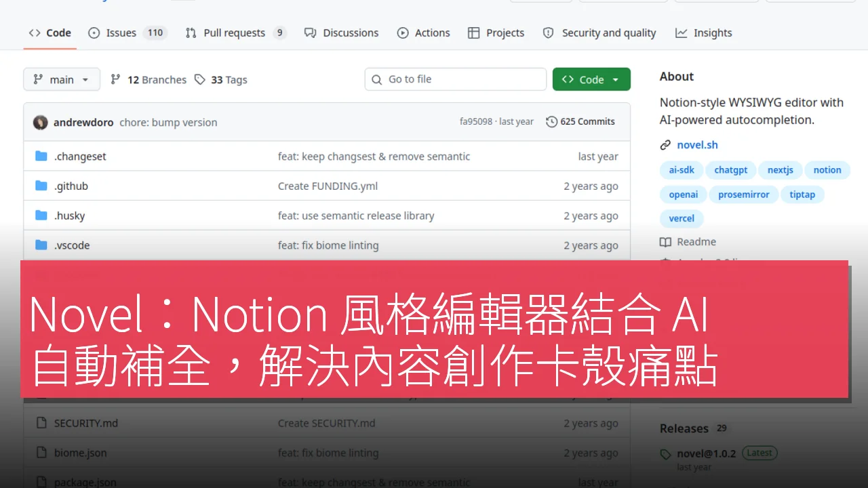
Task: Click the Security shield icon
Action: (x=549, y=33)
